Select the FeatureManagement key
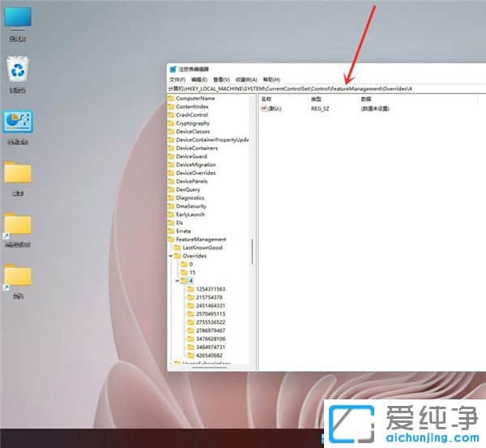Image resolution: width=486 pixels, height=448 pixels. click(201, 239)
